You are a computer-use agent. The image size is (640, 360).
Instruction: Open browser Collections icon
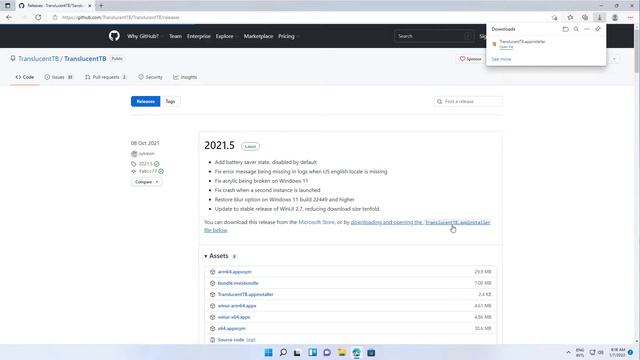click(585, 18)
